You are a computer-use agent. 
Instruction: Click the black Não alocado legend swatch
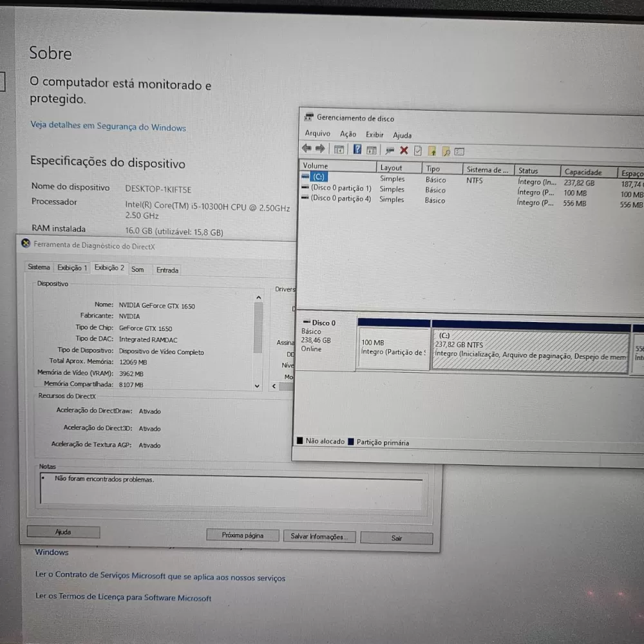click(x=300, y=440)
